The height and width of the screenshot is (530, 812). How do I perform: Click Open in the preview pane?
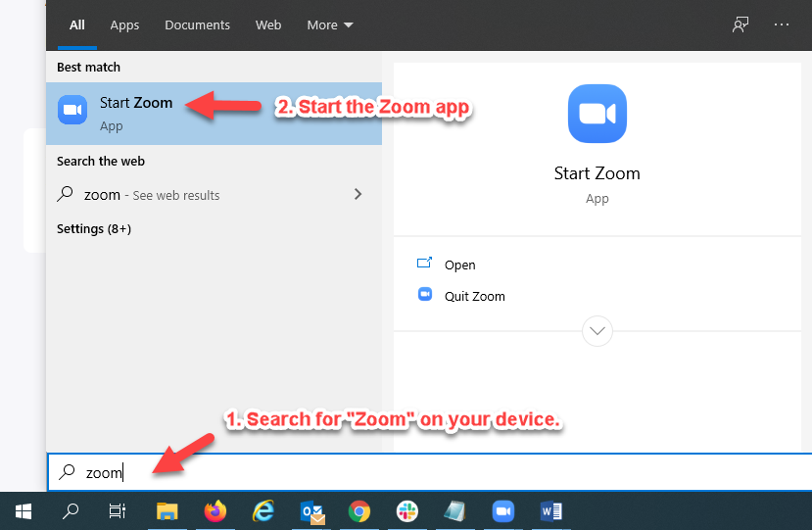(459, 265)
